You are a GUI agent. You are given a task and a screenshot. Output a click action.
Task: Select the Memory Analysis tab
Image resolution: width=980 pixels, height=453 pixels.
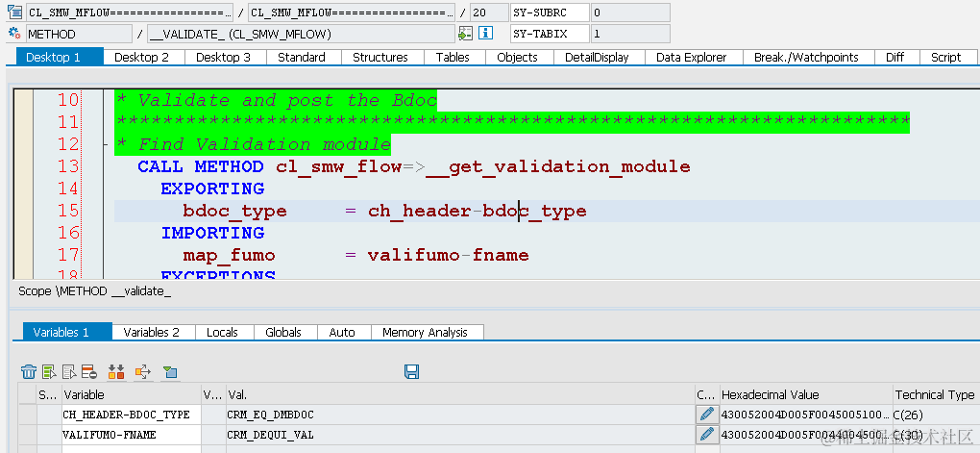[x=425, y=332]
